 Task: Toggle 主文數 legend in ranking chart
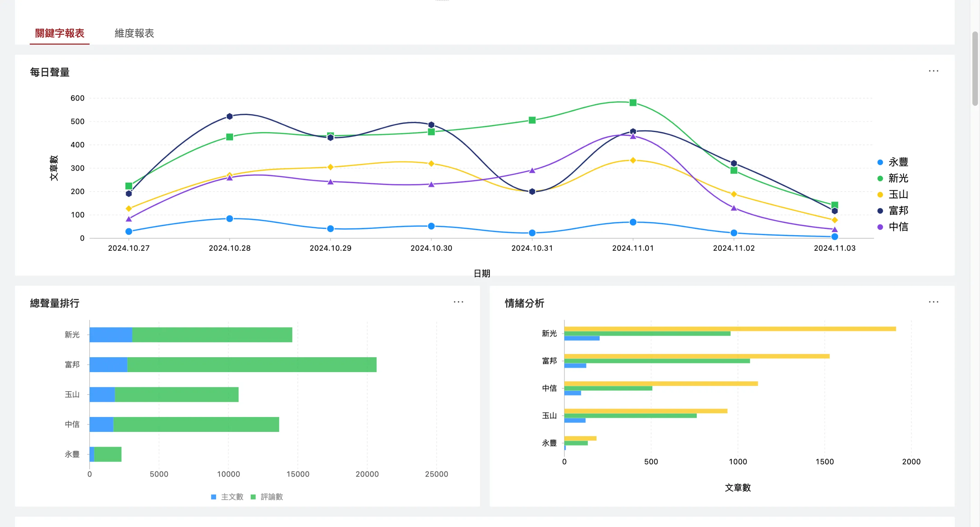pyautogui.click(x=227, y=497)
